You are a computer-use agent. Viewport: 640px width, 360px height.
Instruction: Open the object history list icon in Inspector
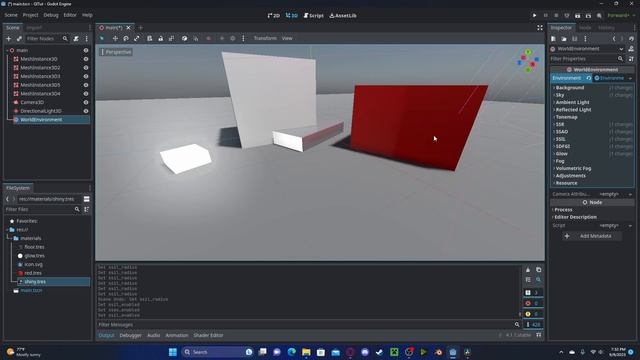(x=631, y=39)
